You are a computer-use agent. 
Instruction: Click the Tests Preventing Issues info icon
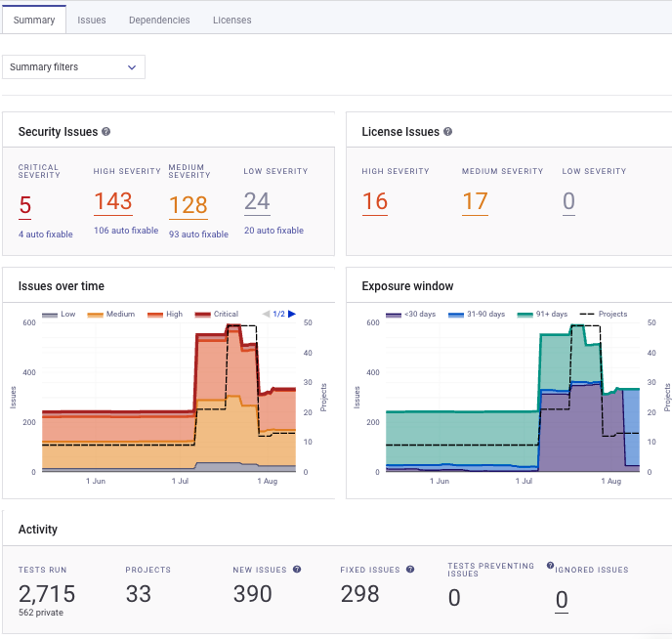click(x=550, y=565)
